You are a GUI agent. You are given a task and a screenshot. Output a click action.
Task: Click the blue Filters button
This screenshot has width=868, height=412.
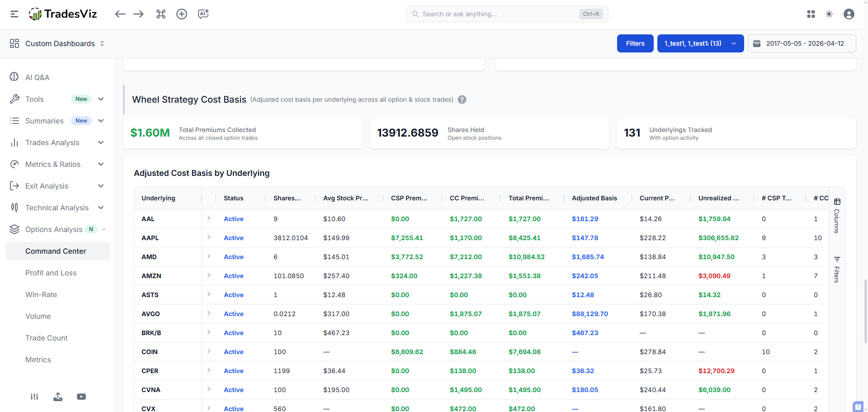(635, 43)
